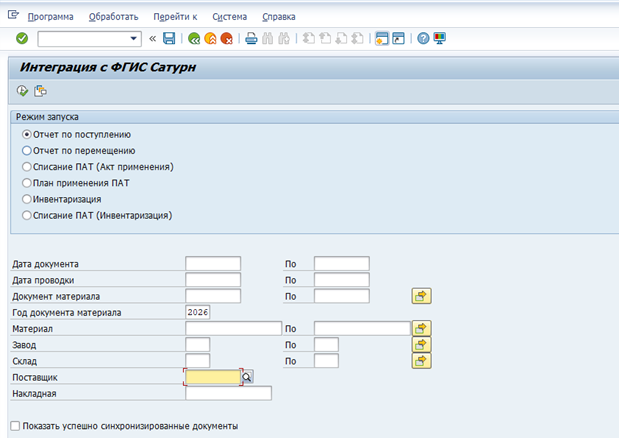619x438 pixels.
Task: Click the First Page icon
Action: 309,38
